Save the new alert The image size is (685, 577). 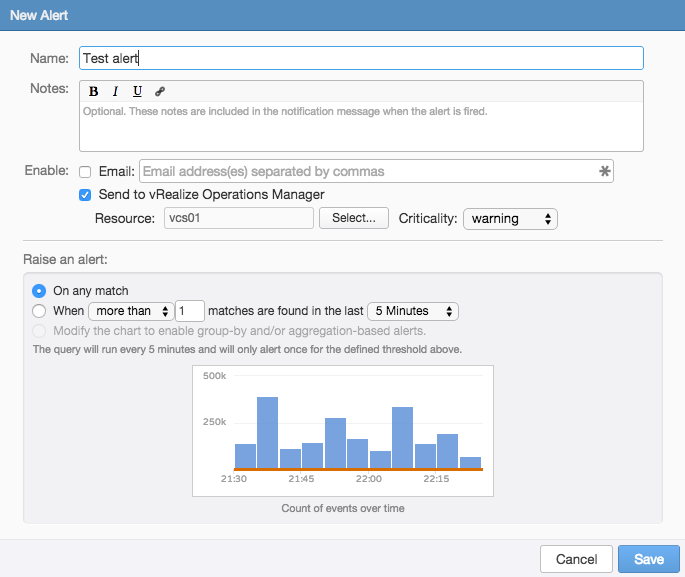(648, 558)
